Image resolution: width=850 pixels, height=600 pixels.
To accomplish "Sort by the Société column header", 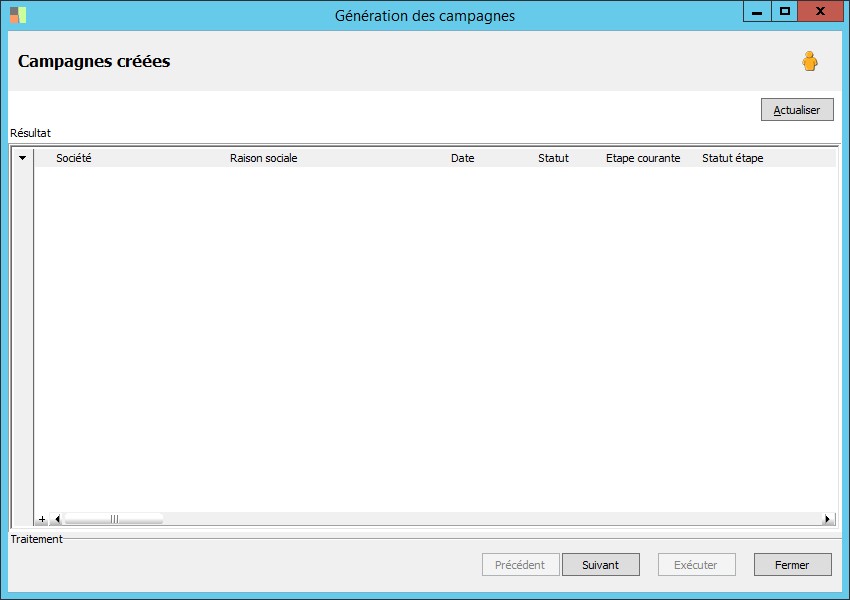I will point(74,158).
